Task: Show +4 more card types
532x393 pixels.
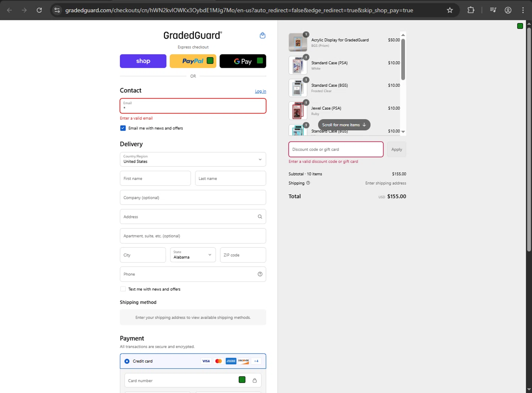Action: [256, 361]
